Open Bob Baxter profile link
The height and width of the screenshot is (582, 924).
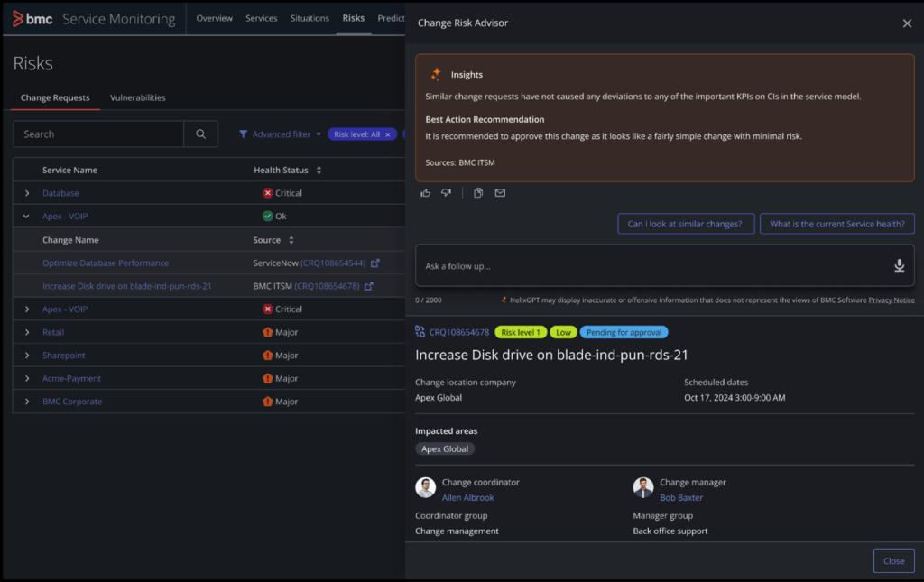tap(681, 497)
